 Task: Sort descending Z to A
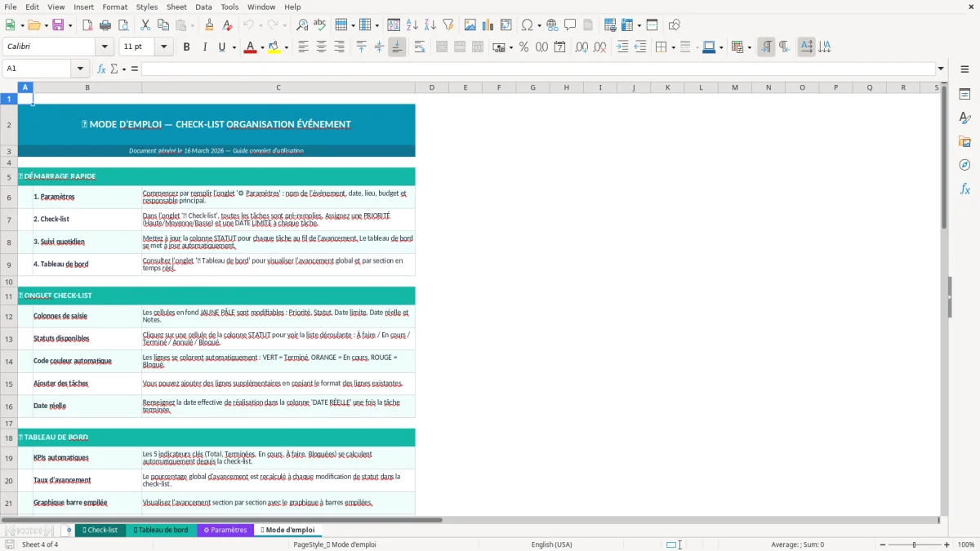(430, 25)
